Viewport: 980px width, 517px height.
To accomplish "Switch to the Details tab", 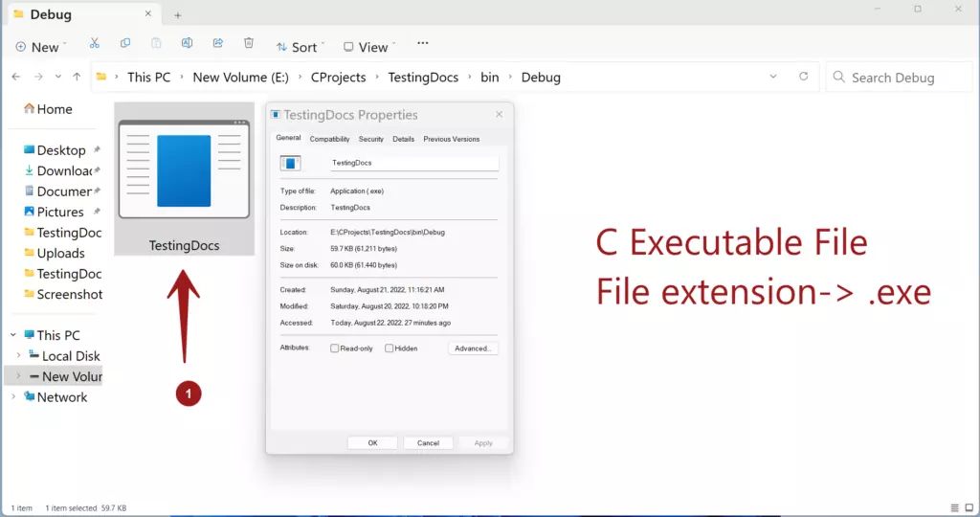I will pyautogui.click(x=403, y=139).
